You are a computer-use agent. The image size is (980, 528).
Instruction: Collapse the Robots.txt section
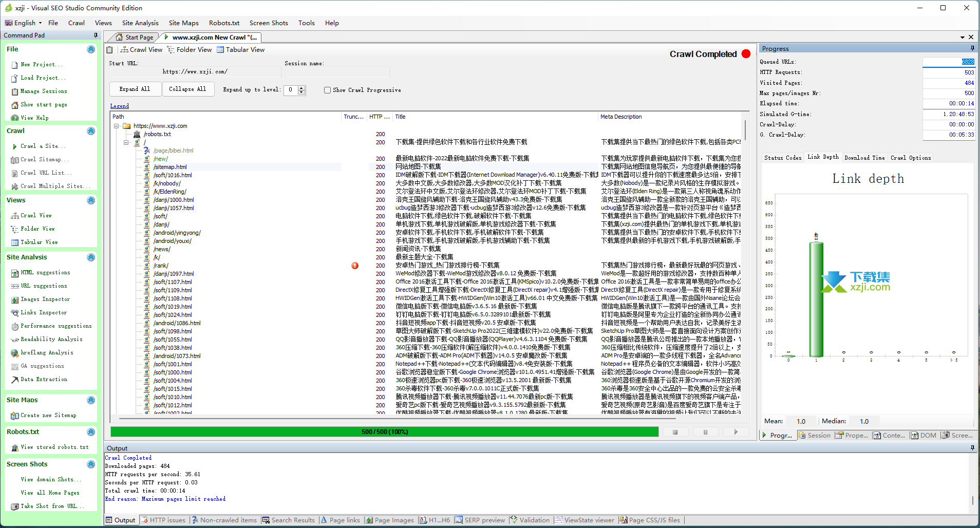[91, 432]
